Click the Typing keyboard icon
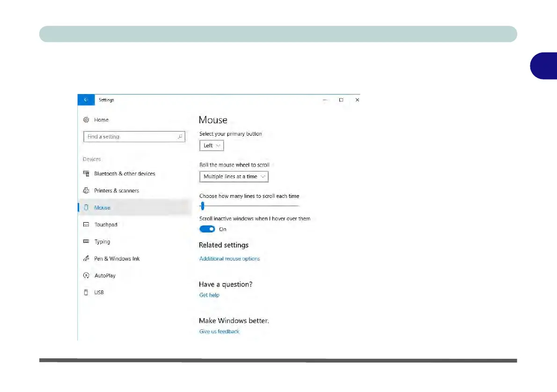The image size is (557, 392). pos(86,241)
